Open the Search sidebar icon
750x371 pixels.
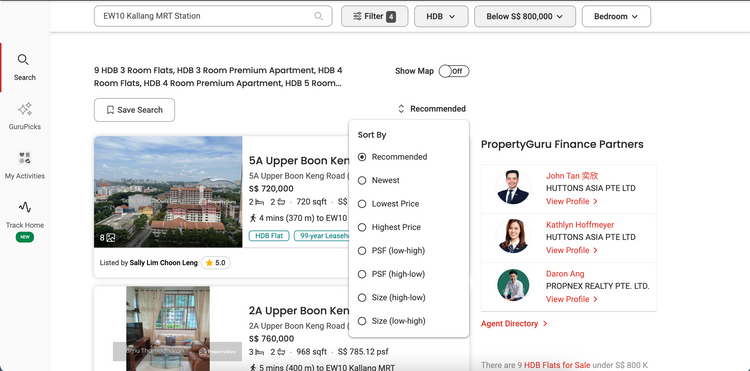pos(23,60)
